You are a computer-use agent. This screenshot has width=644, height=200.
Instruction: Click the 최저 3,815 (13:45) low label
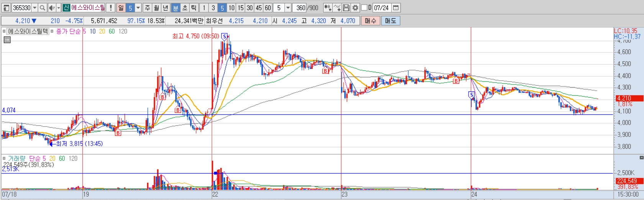tap(79, 144)
